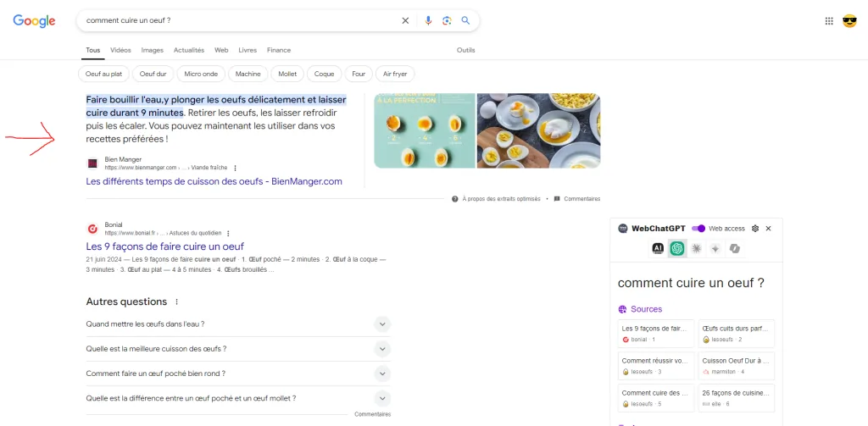The image size is (868, 426).
Task: Click the Google logo
Action: tap(34, 21)
